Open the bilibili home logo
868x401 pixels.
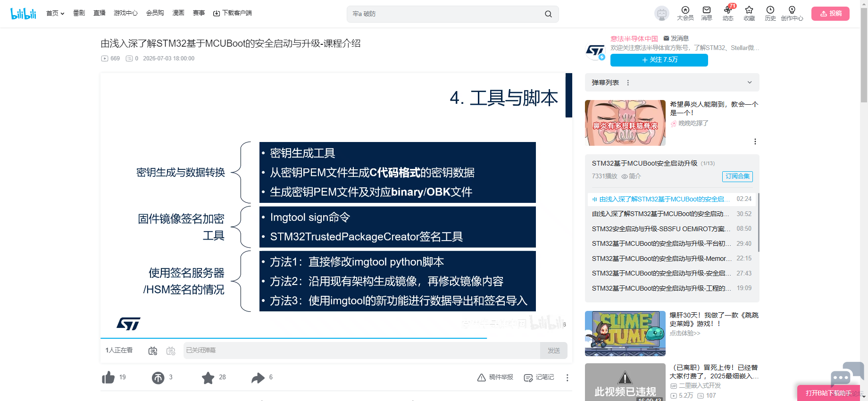pyautogui.click(x=23, y=13)
